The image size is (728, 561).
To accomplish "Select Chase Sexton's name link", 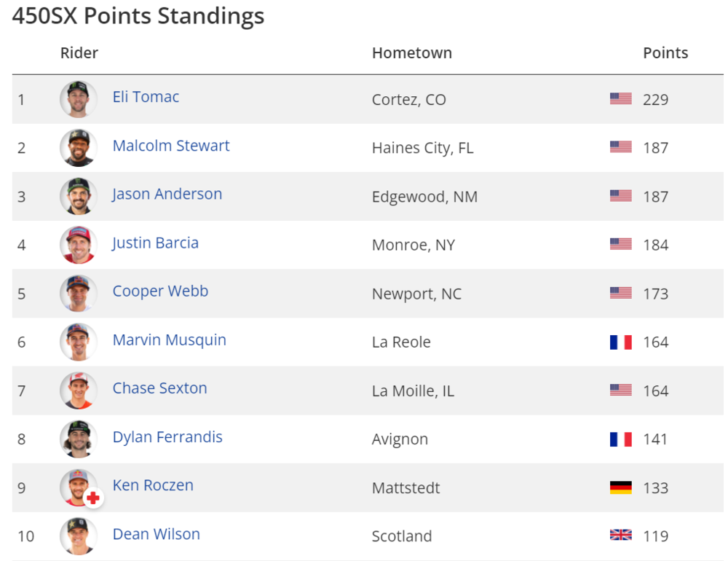I will [159, 388].
